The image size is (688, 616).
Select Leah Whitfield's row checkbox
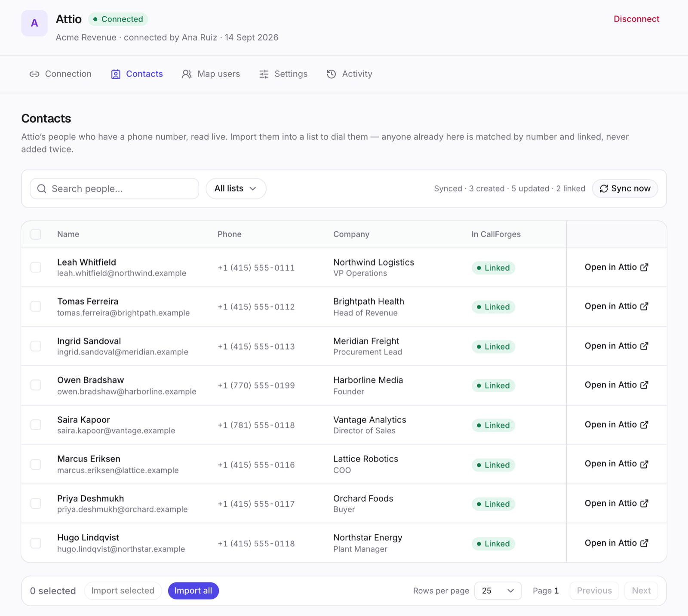click(x=36, y=267)
